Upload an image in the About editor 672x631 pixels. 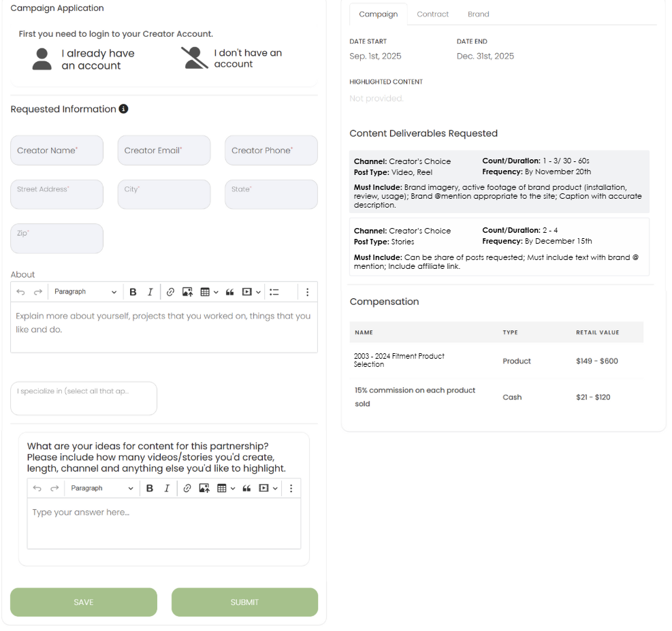point(188,292)
